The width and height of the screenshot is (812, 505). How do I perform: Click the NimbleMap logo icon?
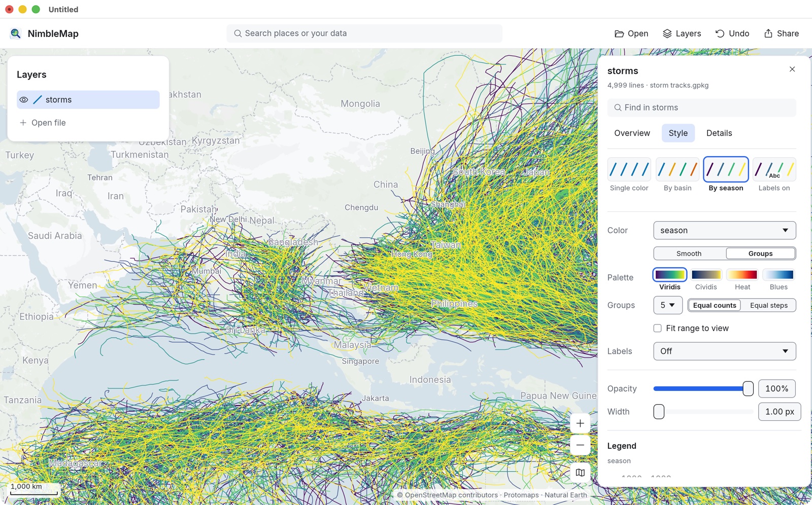click(x=16, y=33)
